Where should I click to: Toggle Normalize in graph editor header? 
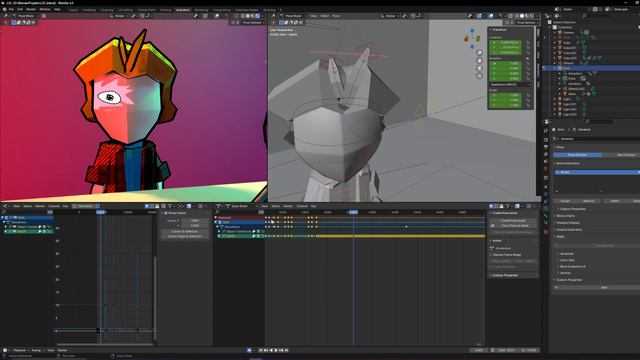pos(85,206)
